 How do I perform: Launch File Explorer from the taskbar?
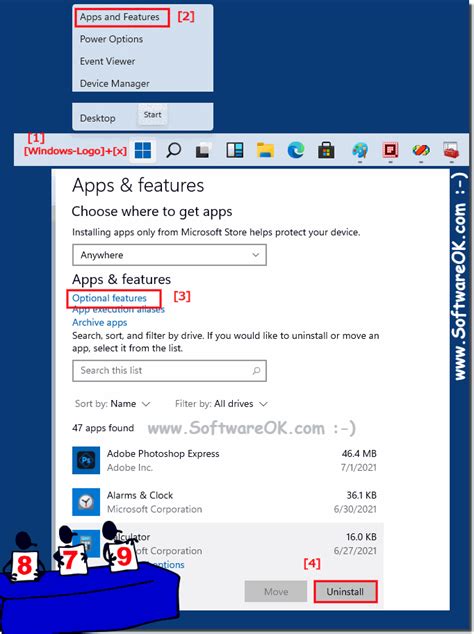coord(265,150)
